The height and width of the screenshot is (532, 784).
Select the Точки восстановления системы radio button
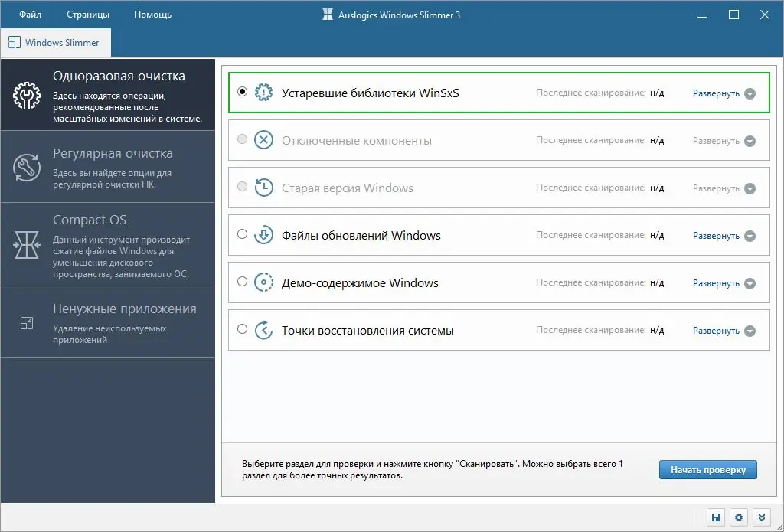pyautogui.click(x=242, y=330)
